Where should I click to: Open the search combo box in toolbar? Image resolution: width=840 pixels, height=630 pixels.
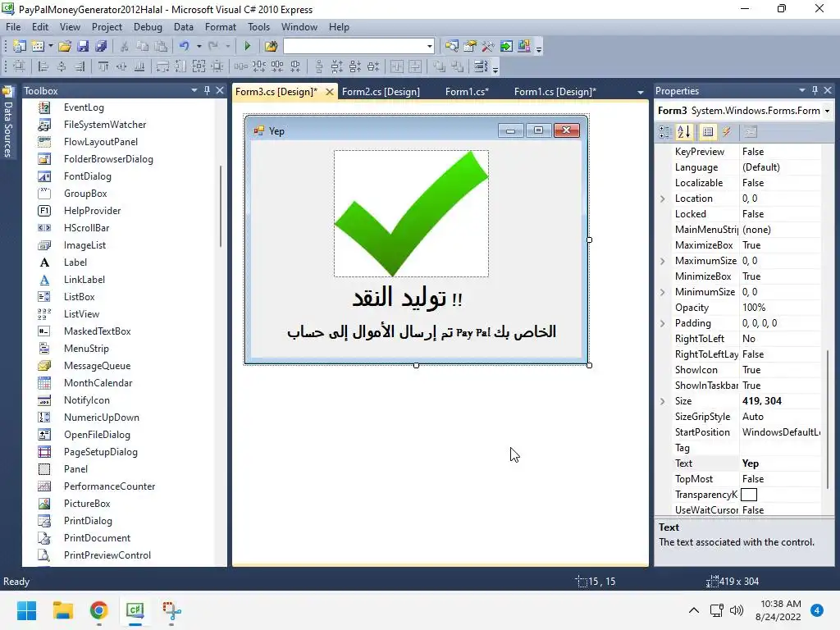358,46
